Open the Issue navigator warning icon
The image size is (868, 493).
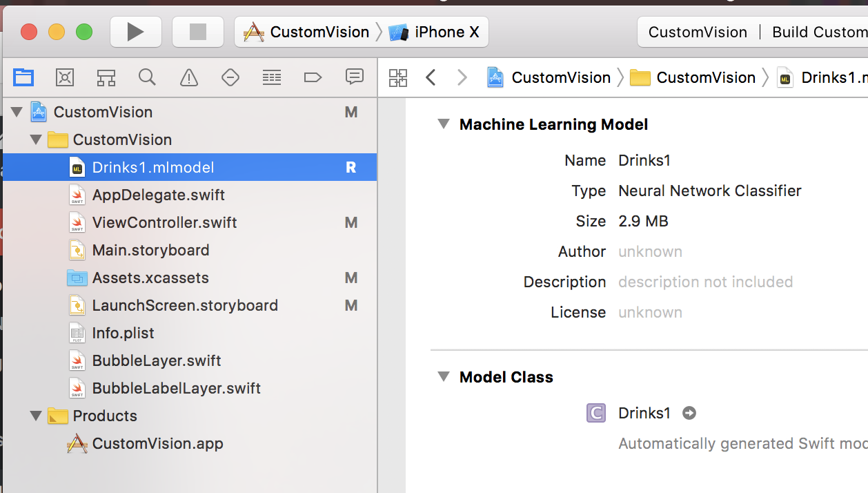[189, 77]
